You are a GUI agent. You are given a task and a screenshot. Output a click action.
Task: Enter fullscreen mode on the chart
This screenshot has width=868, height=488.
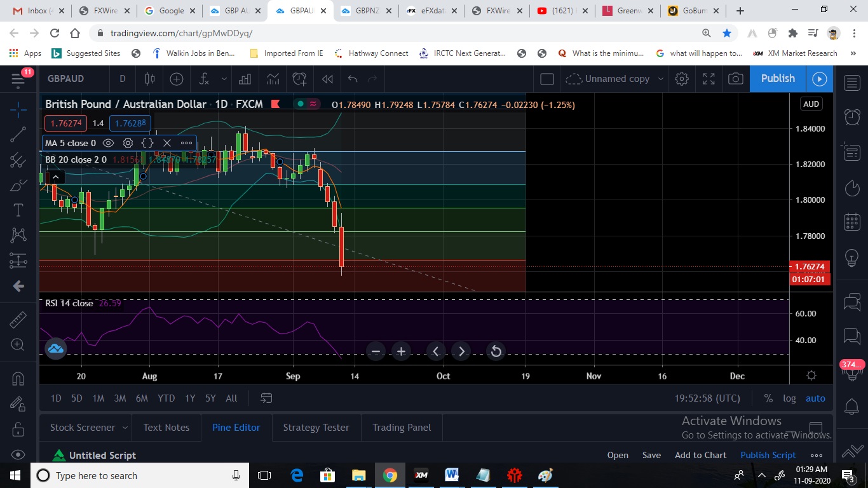[x=709, y=79]
